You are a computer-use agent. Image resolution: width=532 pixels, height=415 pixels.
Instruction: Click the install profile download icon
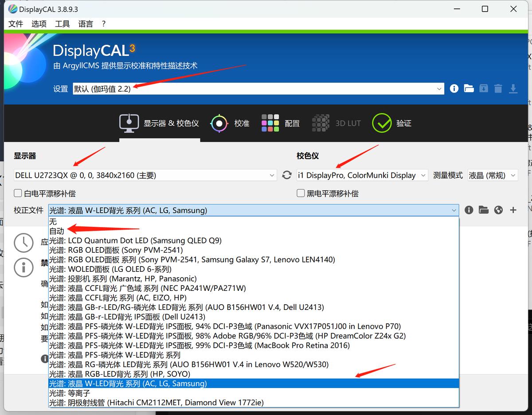coord(513,89)
